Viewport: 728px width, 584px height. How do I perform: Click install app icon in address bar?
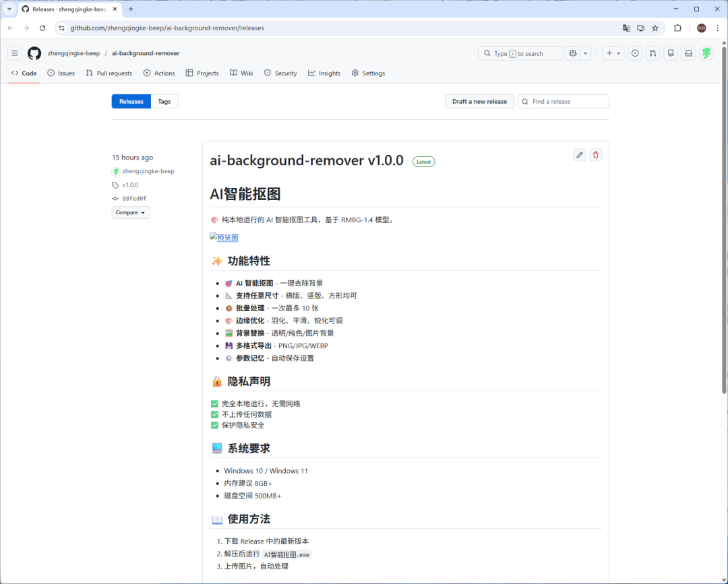(x=641, y=28)
